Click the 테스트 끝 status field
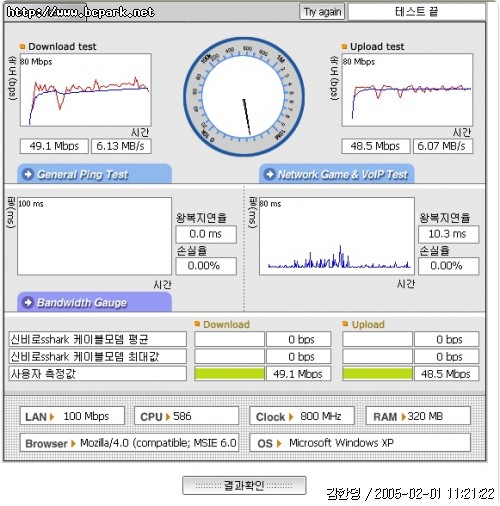 [x=417, y=12]
